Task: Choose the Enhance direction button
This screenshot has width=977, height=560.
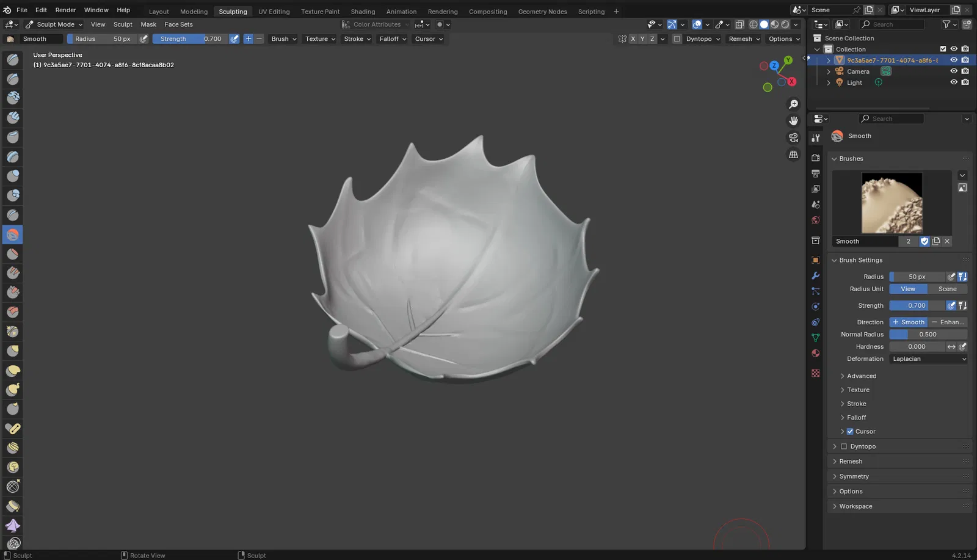Action: [948, 322]
